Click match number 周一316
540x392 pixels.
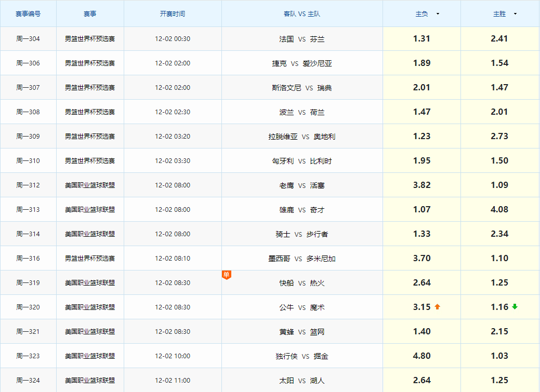coord(28,259)
